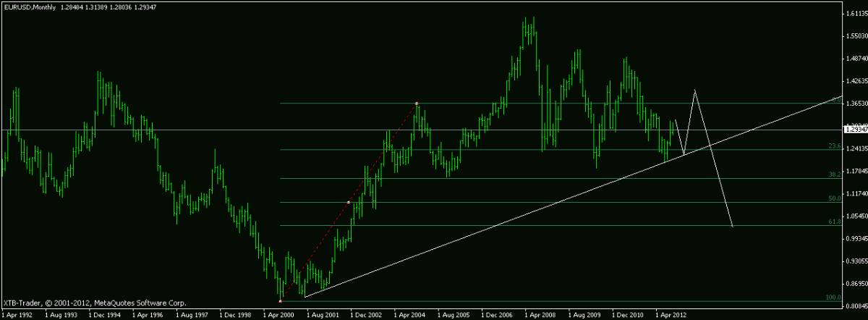Select the 23.6 Fibonacci level label

833,147
